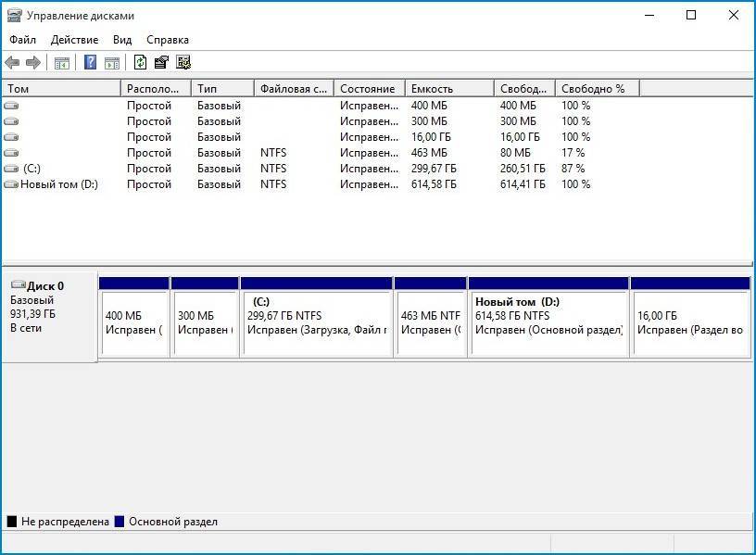Click the disk settings icon with gear

(183, 63)
